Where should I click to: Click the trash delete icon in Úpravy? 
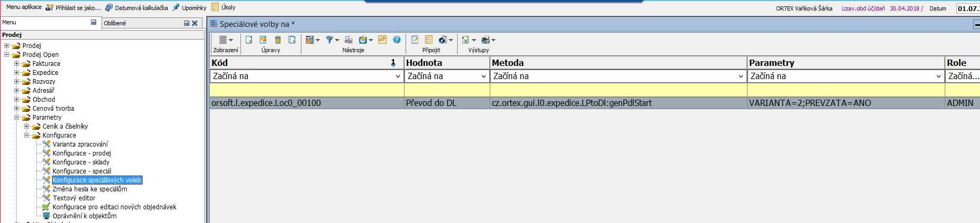[x=278, y=40]
